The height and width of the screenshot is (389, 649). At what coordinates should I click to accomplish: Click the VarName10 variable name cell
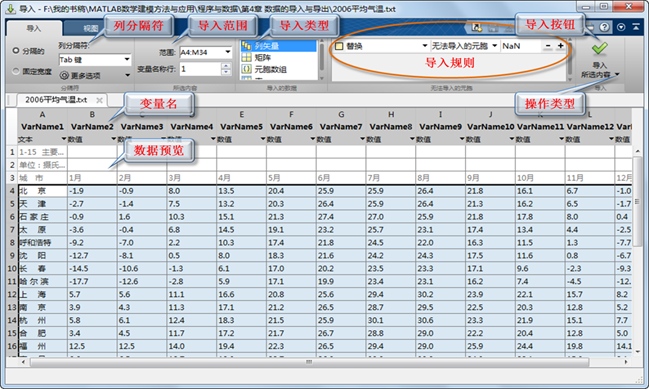(x=490, y=127)
